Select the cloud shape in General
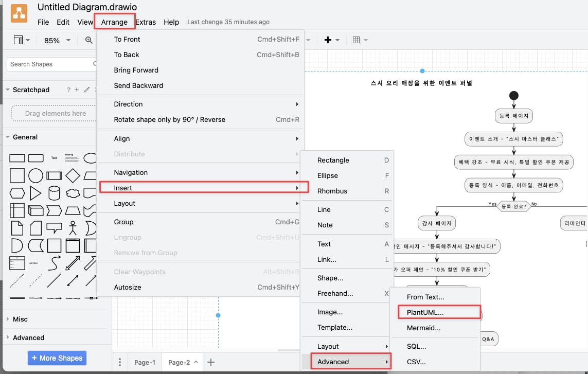This screenshot has height=374, width=588. coord(73,193)
